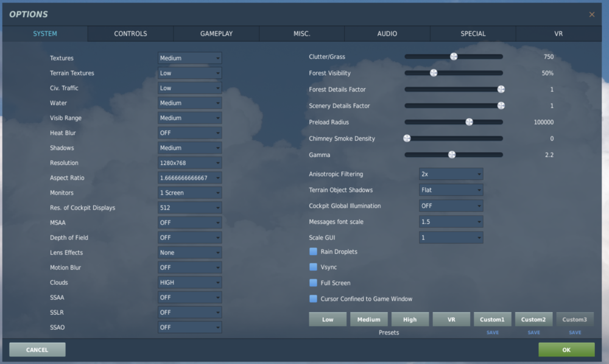This screenshot has width=609, height=364.
Task: Expand the MSAA dropdown
Action: 189,223
